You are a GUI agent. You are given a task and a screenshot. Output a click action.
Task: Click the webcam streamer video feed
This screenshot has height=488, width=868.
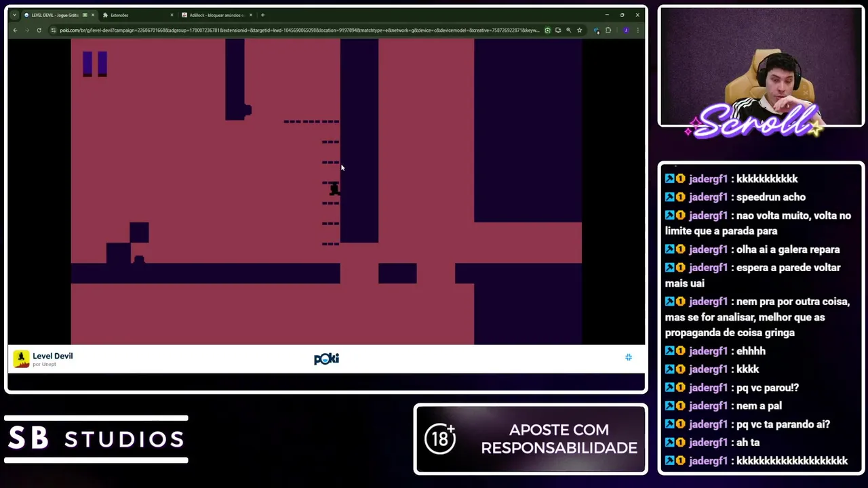761,66
